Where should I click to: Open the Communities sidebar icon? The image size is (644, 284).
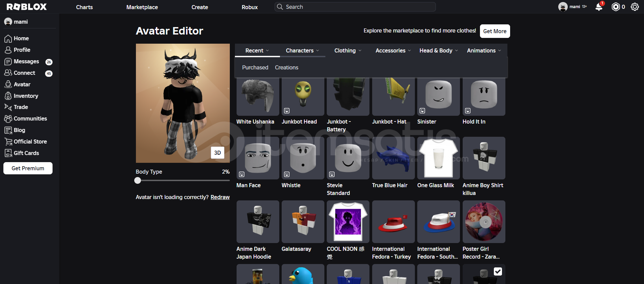tap(8, 118)
